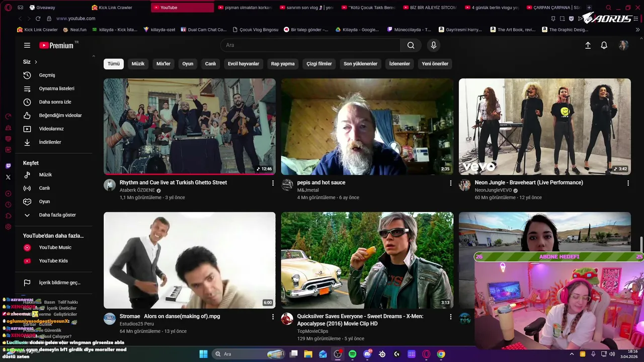The image size is (644, 362).
Task: Open Neal.fun bookmark in bookmarks bar
Action: click(x=75, y=30)
